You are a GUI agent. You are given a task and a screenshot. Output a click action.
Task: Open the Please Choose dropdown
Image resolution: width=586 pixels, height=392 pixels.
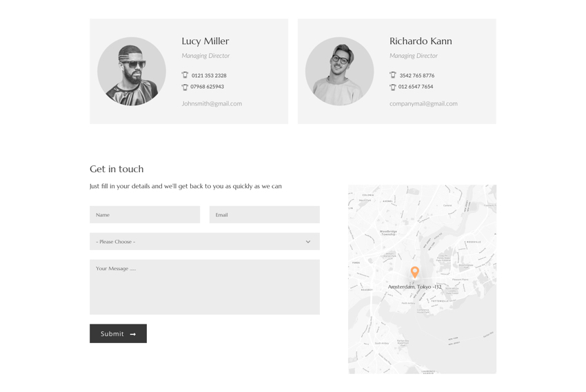pyautogui.click(x=204, y=242)
